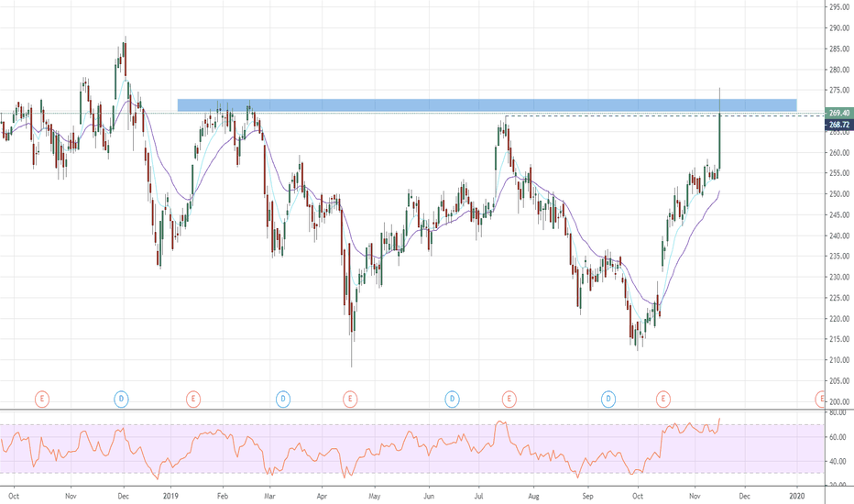Click the 240.00 price axis label
This screenshot has height=504, width=854.
[839, 236]
